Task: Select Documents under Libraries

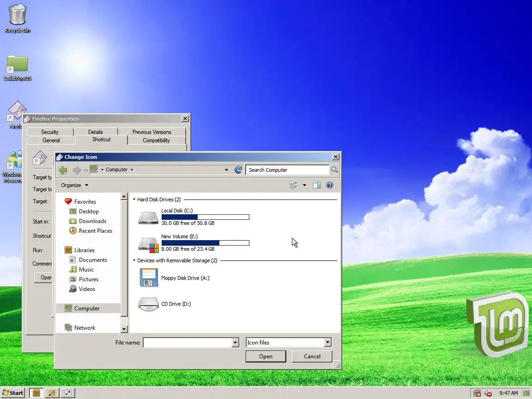Action: [93, 260]
